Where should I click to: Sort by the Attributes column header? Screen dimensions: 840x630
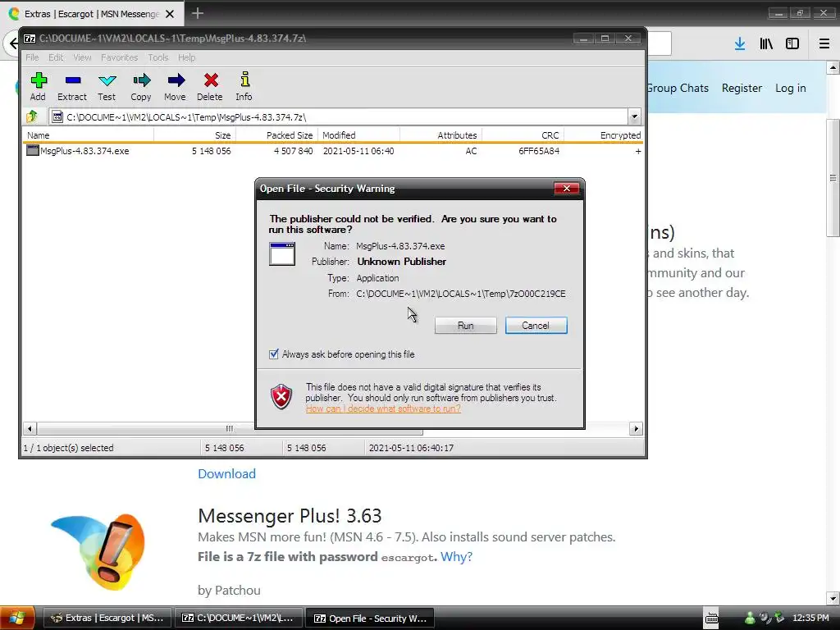click(441, 135)
